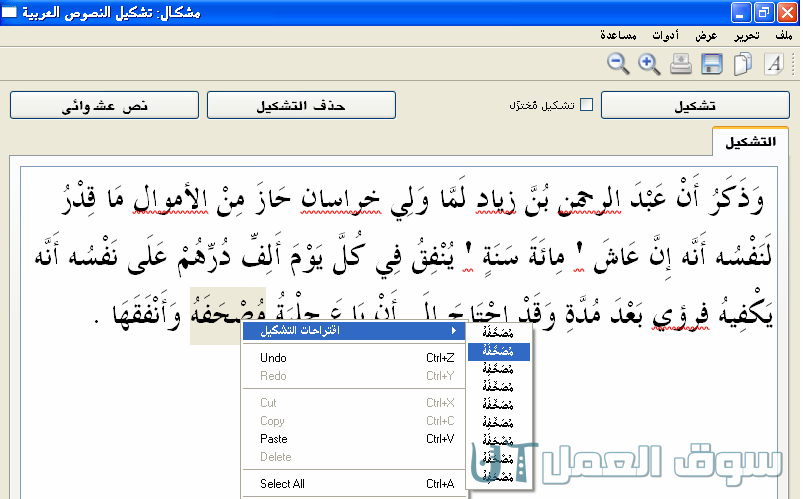
Task: Open the عرض menu
Action: (707, 36)
